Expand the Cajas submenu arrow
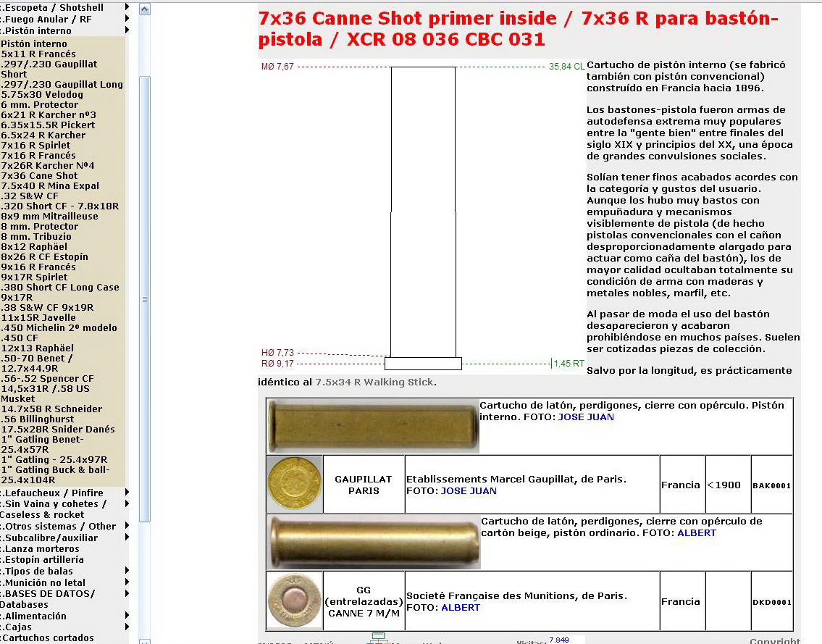The height and width of the screenshot is (644, 822). [x=127, y=627]
